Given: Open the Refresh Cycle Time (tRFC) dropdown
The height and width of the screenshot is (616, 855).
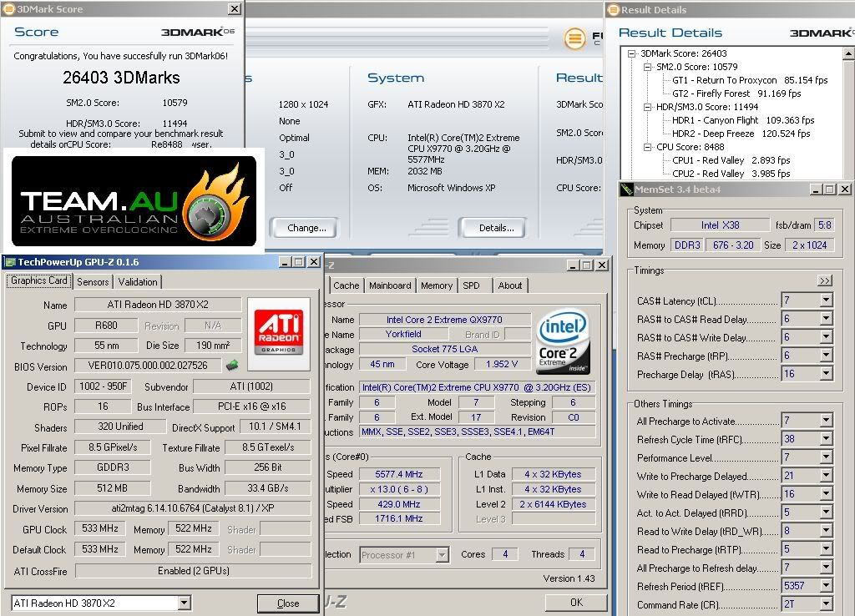Looking at the screenshot, I should (826, 438).
